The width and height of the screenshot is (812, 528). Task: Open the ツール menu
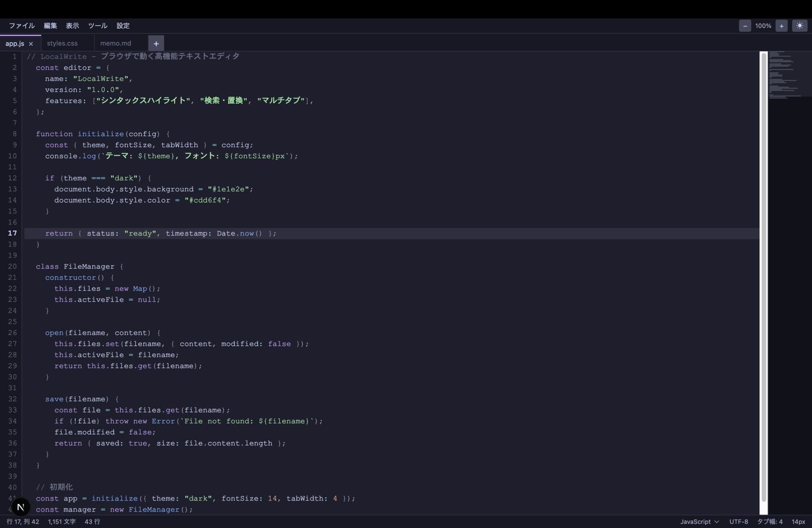click(98, 26)
